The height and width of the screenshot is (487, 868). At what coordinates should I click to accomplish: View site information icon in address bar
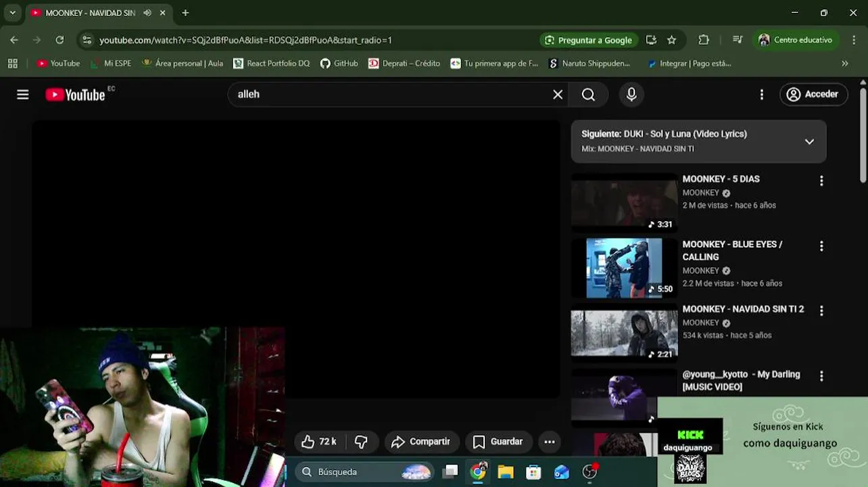point(87,40)
